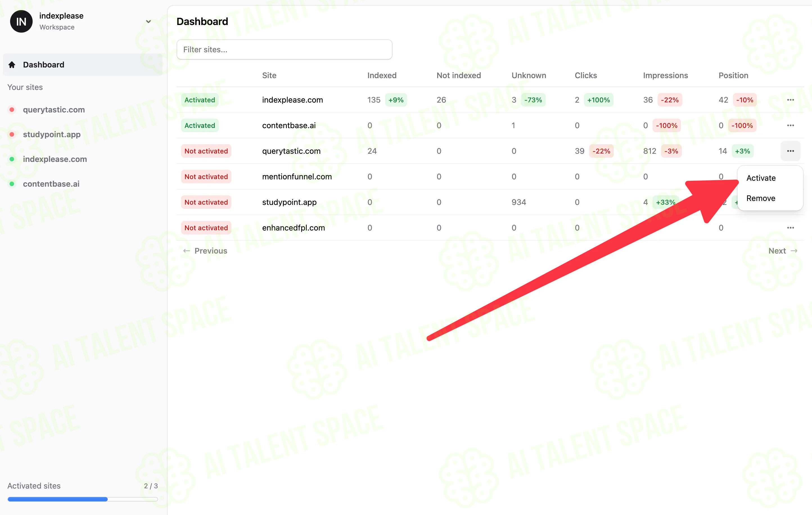
Task: Click green status dot beside indexplease.com
Action: 12,159
